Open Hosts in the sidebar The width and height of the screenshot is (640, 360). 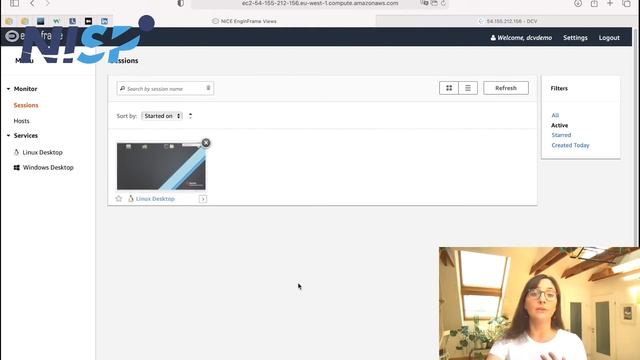click(21, 121)
